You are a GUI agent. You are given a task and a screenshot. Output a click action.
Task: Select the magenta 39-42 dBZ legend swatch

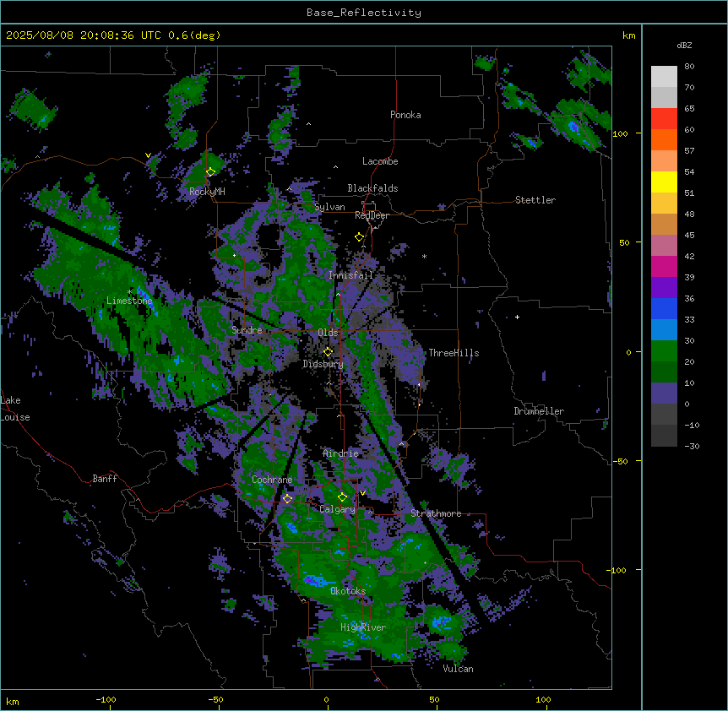tap(664, 266)
